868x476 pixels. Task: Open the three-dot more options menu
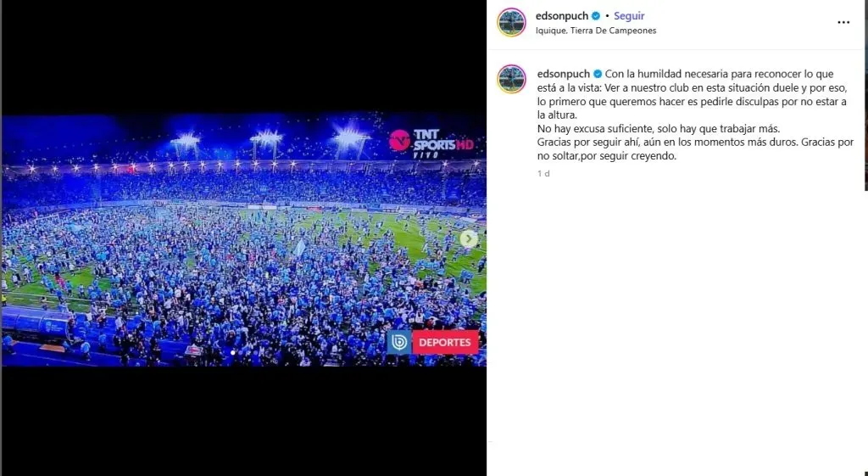(843, 23)
